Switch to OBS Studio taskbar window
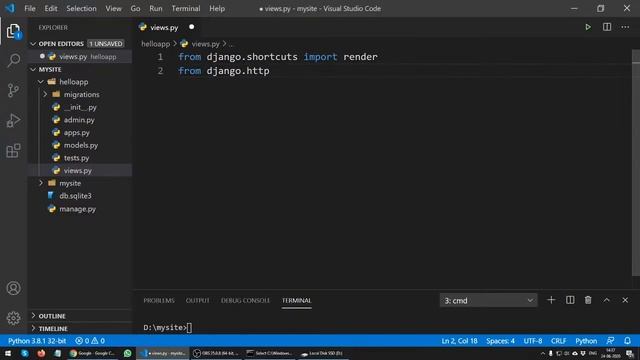This screenshot has height=360, width=640. (216, 353)
